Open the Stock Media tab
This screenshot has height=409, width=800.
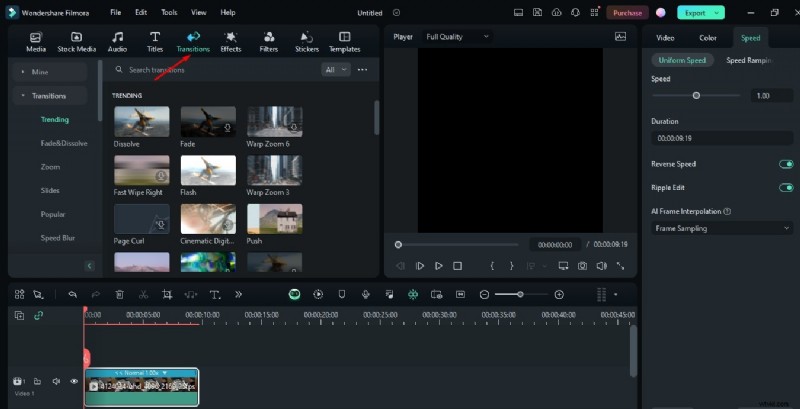coord(77,42)
